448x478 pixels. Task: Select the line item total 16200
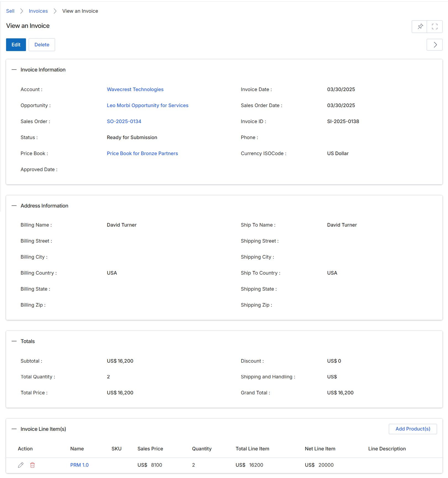click(x=256, y=465)
